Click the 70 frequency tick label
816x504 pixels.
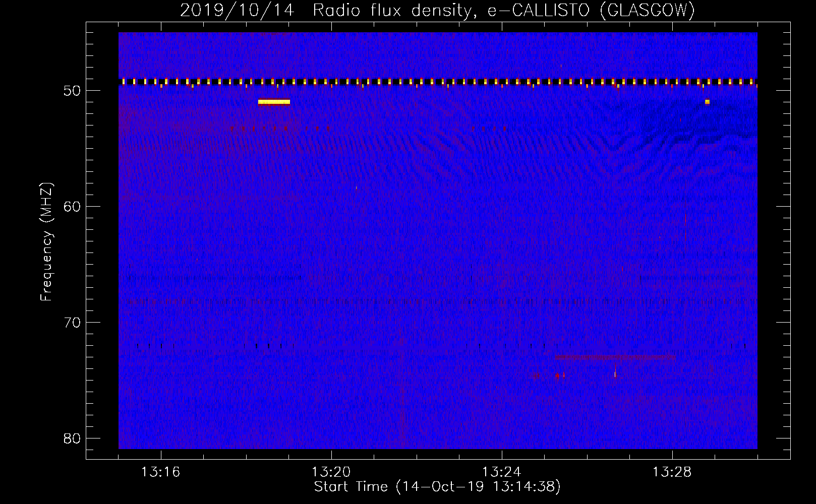coord(73,323)
